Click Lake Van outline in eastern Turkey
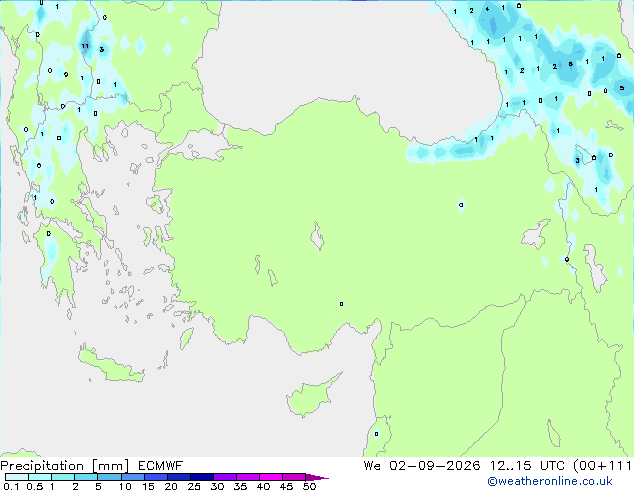 pyautogui.click(x=535, y=234)
